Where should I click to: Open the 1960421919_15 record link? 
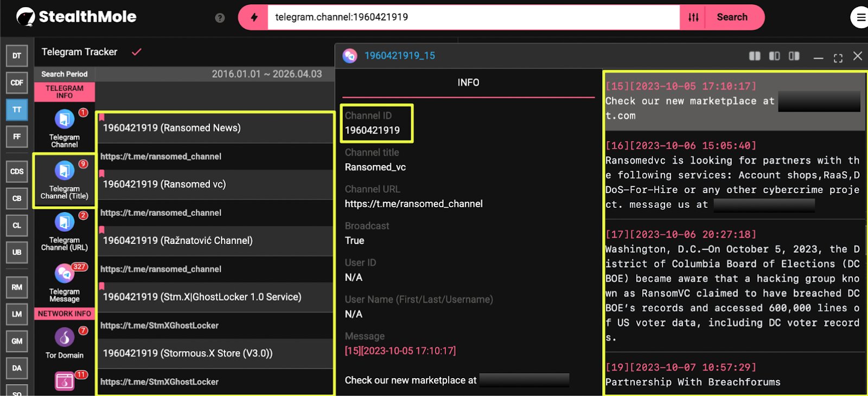click(399, 56)
